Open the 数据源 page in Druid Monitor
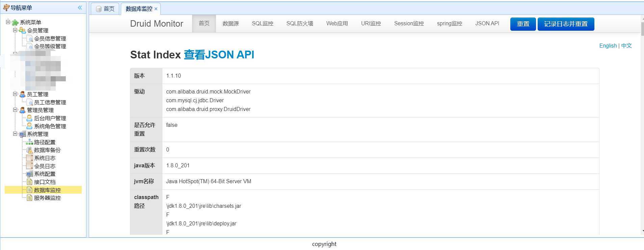The width and height of the screenshot is (644, 250). [x=231, y=24]
